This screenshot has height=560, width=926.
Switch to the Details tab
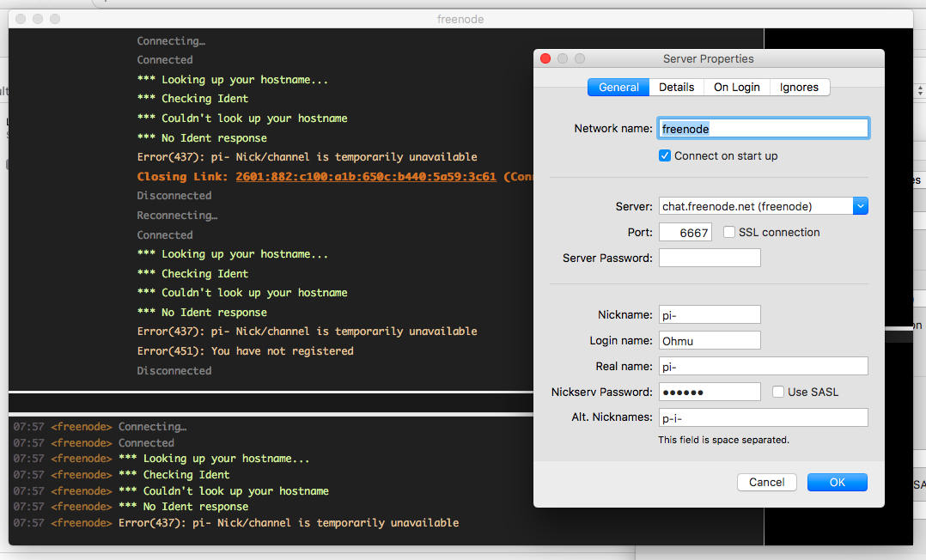click(676, 88)
